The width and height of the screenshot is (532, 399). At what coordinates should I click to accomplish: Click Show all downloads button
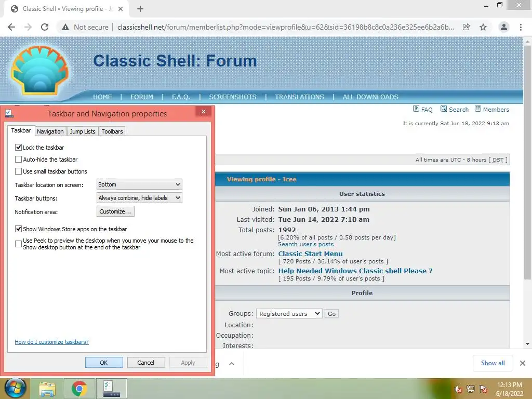[x=493, y=363]
